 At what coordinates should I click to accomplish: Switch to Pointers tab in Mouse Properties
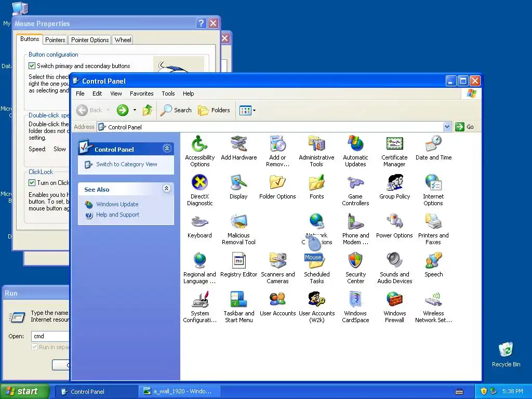point(55,40)
